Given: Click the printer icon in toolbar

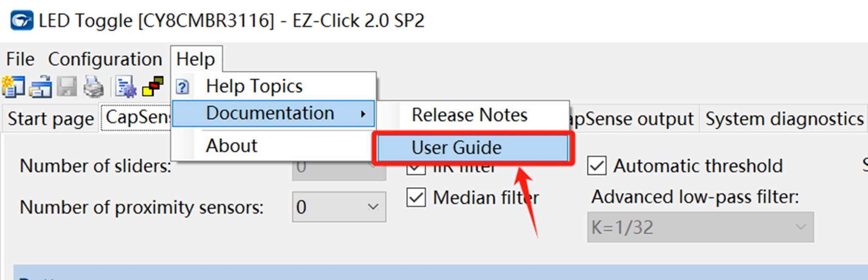Looking at the screenshot, I should (x=94, y=87).
